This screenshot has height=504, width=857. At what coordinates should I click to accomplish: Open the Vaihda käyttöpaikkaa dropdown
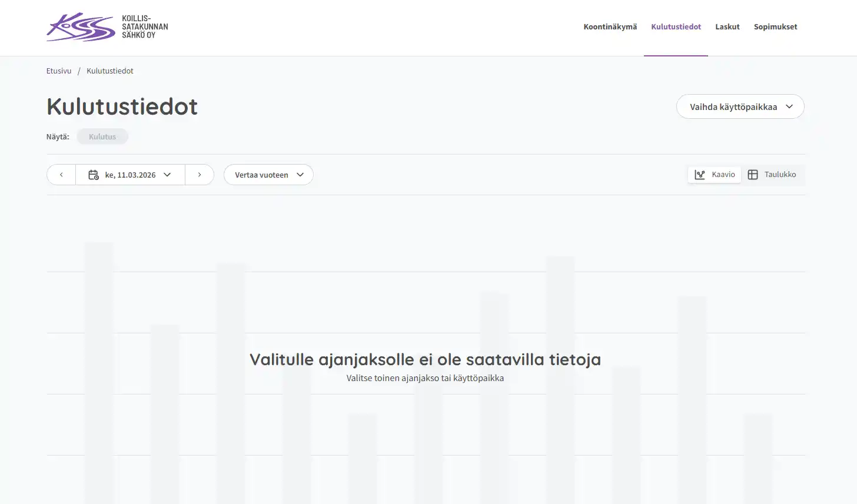coord(733,106)
